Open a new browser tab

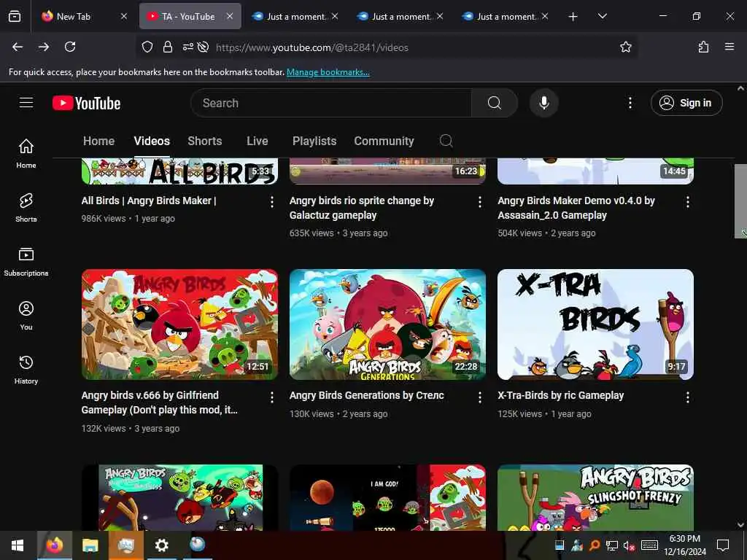[x=573, y=17]
